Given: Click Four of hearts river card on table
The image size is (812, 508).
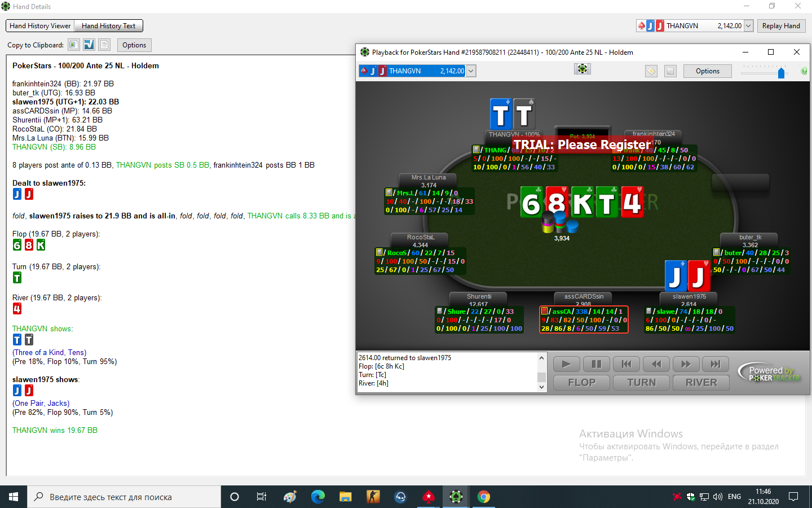Looking at the screenshot, I should [632, 202].
